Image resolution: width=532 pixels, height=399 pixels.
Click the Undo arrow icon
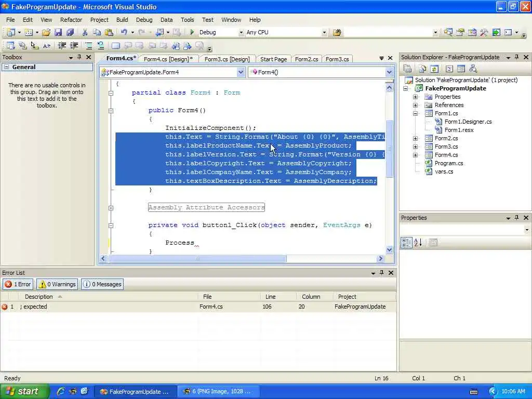[x=124, y=32]
